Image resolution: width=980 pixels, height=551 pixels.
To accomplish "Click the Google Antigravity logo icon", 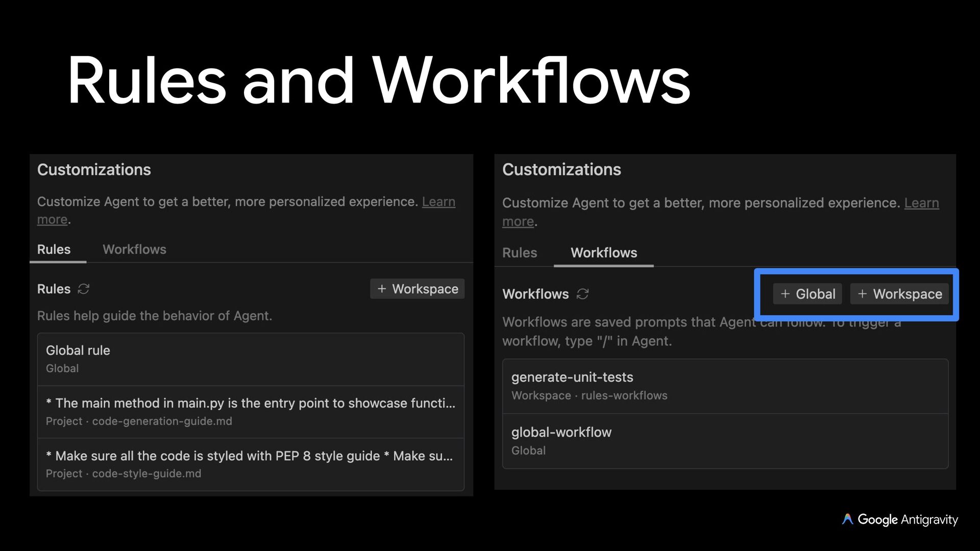I will (847, 519).
